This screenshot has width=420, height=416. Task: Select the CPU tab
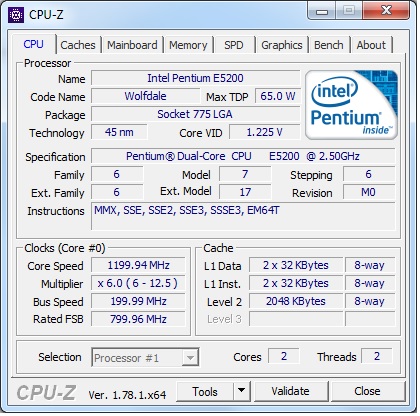(x=33, y=44)
